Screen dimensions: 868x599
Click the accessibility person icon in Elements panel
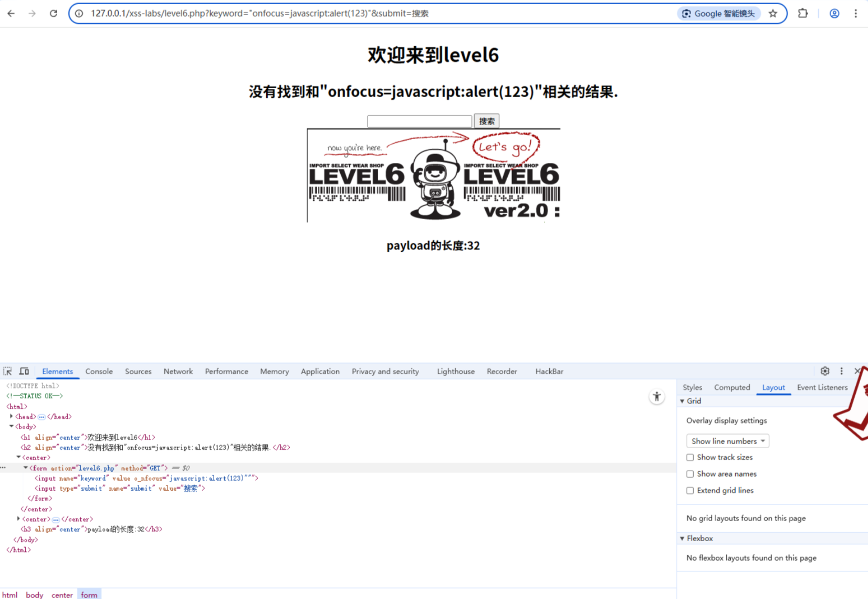click(x=656, y=397)
